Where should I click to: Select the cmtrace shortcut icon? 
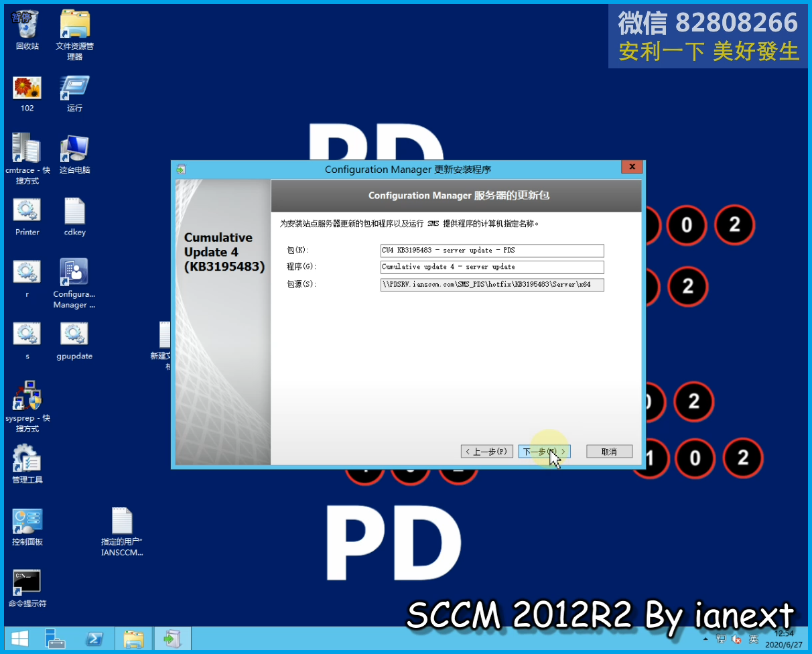(x=27, y=159)
